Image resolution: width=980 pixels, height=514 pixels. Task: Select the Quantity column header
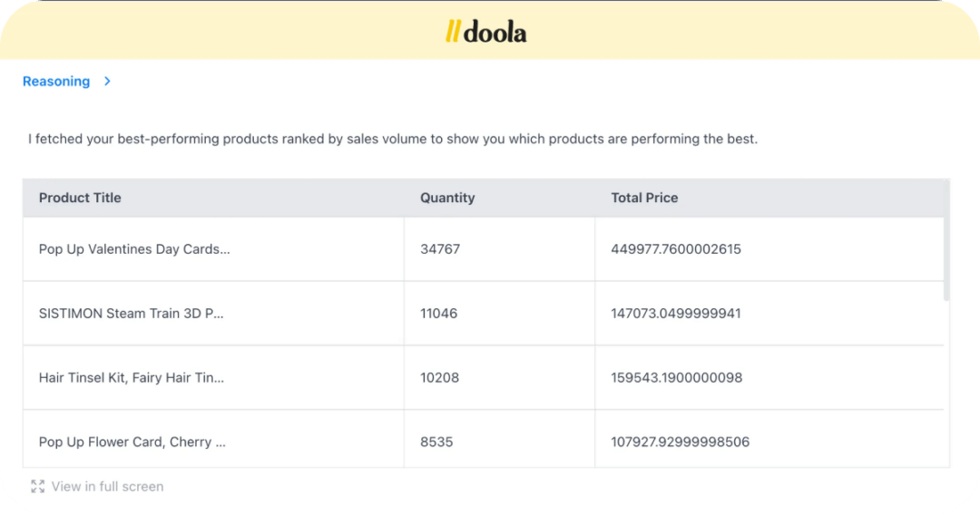[447, 198]
